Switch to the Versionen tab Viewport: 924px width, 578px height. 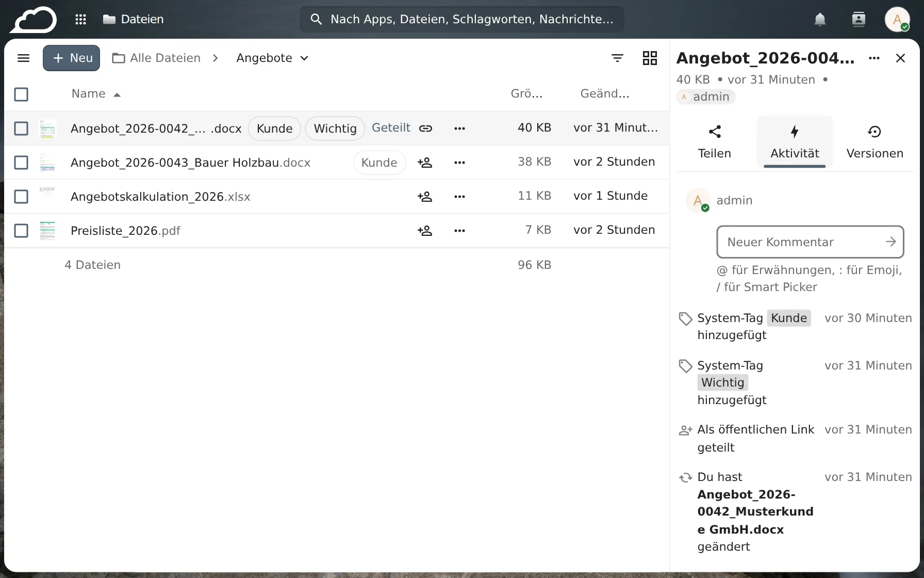tap(874, 142)
